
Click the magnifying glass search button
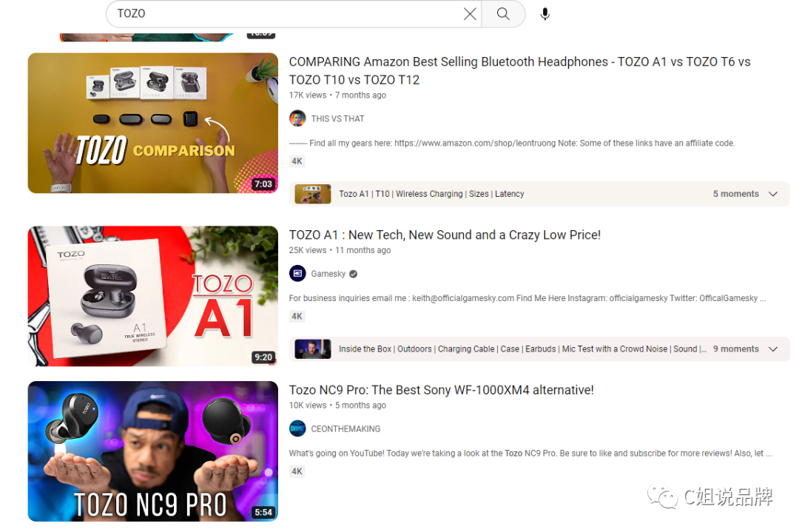(x=503, y=14)
